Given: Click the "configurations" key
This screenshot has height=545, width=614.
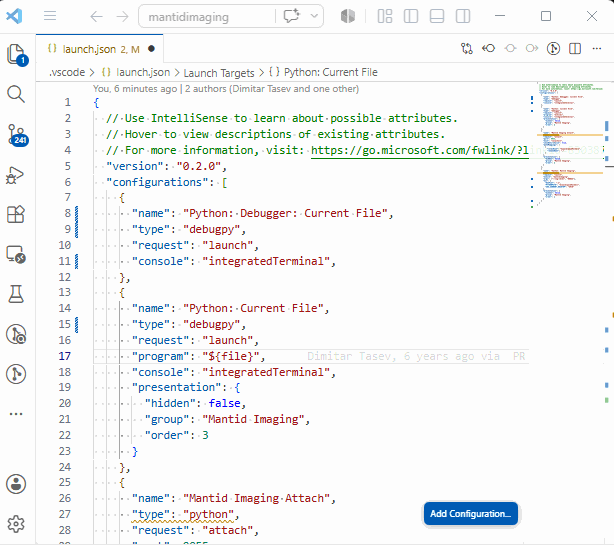Looking at the screenshot, I should pyautogui.click(x=157, y=182).
